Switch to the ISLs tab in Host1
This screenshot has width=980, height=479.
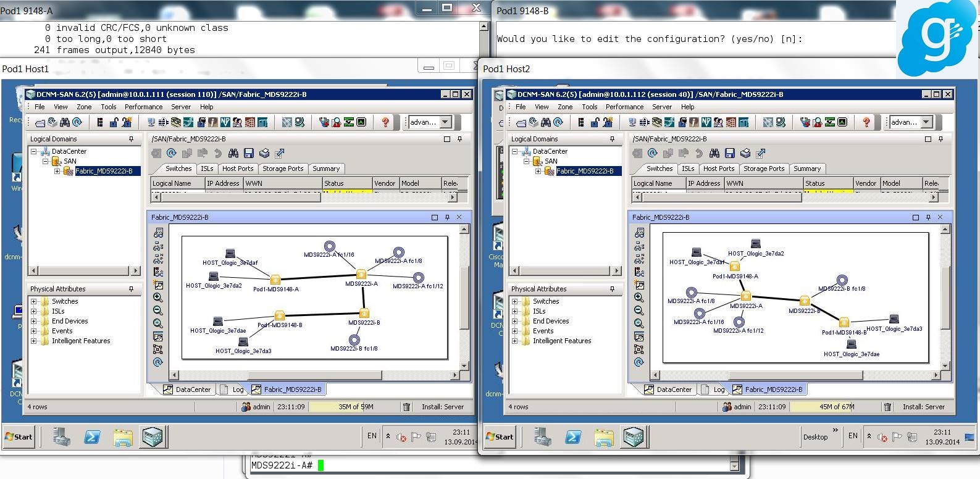207,169
